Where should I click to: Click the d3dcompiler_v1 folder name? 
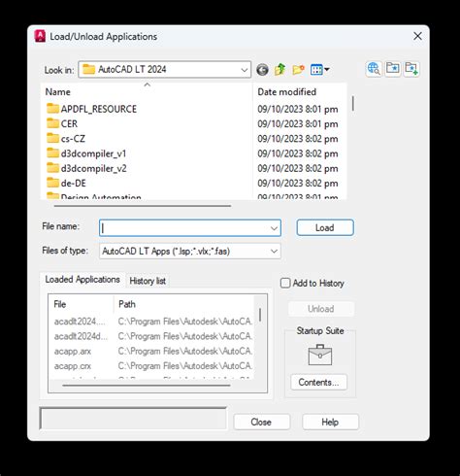coord(93,153)
